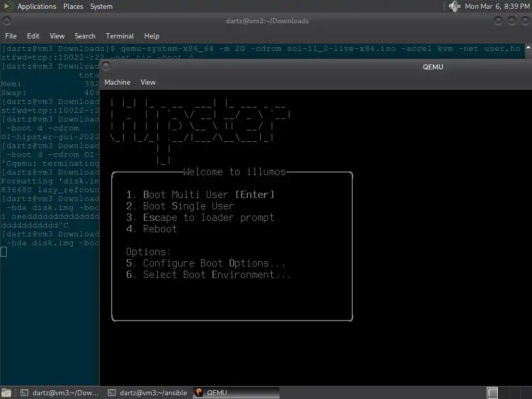Click the 'Mem:' line in the terminal
The width and height of the screenshot is (532, 399).
click(50, 84)
